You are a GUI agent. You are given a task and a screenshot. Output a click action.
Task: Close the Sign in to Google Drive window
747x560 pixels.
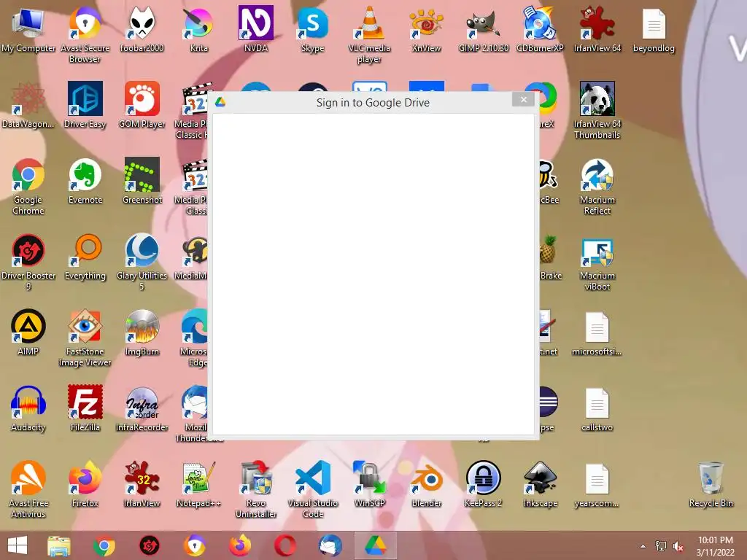(523, 99)
